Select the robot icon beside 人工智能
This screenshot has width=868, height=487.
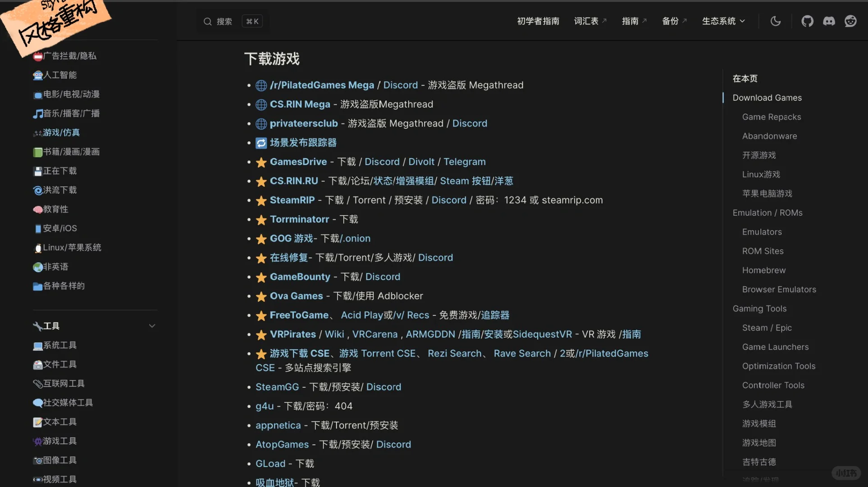tap(38, 75)
